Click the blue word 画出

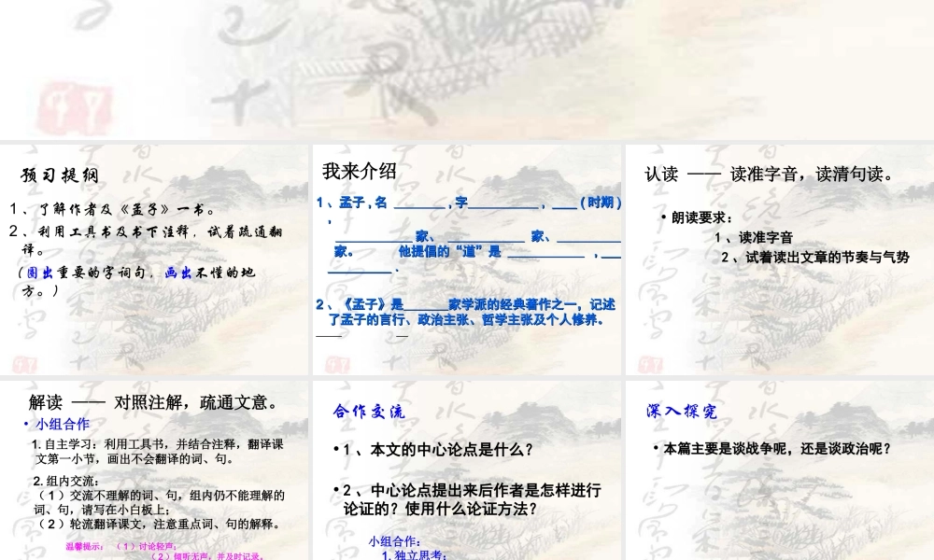(178, 273)
